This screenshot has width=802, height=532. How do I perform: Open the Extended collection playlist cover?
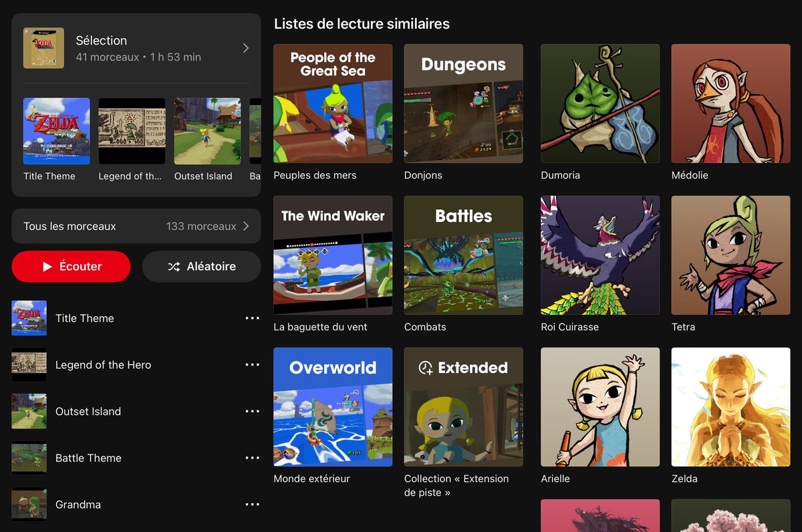[x=463, y=407]
